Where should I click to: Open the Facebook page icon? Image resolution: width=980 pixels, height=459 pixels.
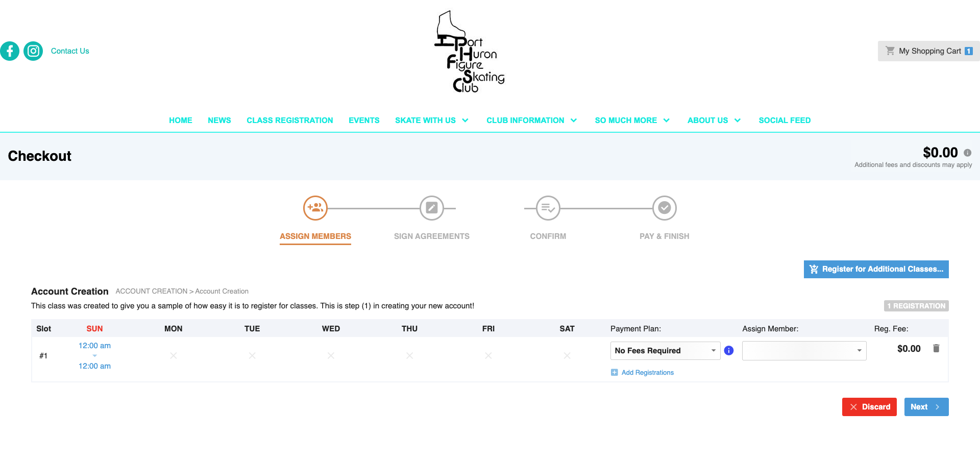(10, 51)
